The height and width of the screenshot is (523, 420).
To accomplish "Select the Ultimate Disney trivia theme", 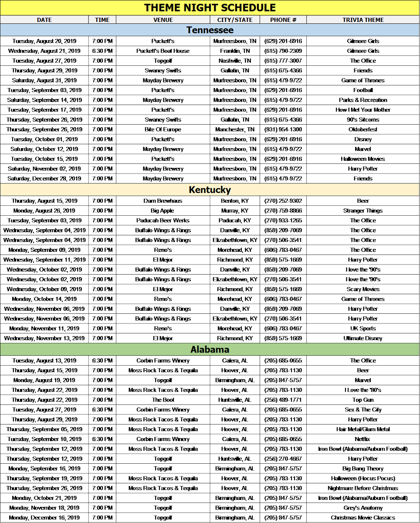I will tap(363, 338).
